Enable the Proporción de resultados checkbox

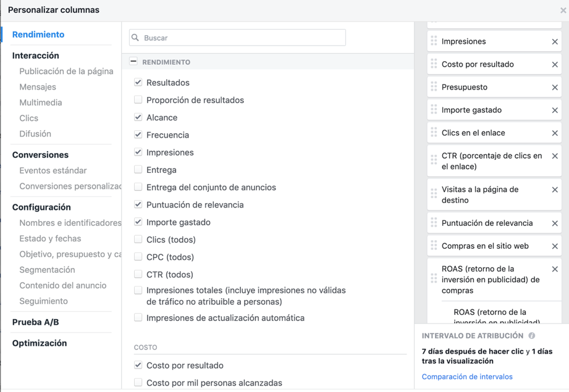pos(138,99)
